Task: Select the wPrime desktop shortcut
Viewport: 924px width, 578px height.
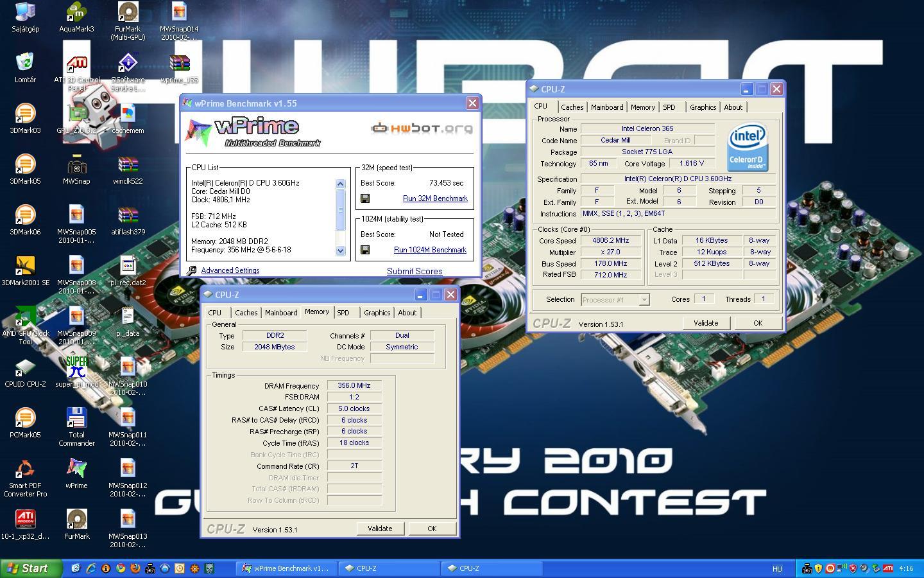Action: (76, 473)
